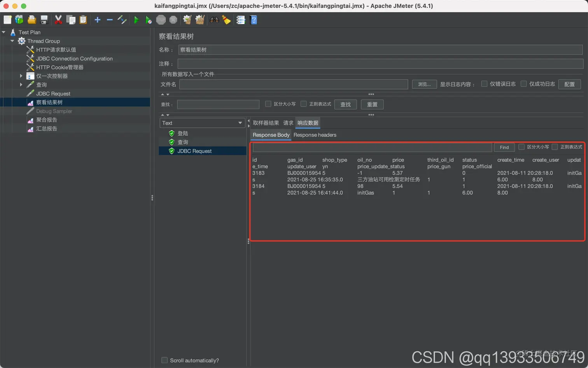Image resolution: width=588 pixels, height=368 pixels.
Task: Open Help with question mark icon
Action: (254, 20)
